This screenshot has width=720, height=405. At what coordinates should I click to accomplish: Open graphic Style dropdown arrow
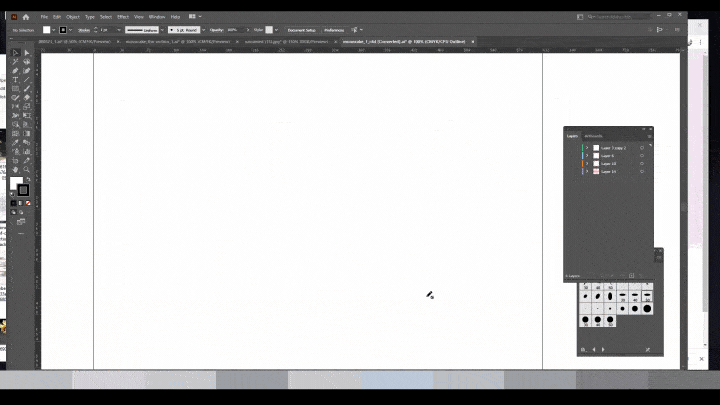pos(276,30)
